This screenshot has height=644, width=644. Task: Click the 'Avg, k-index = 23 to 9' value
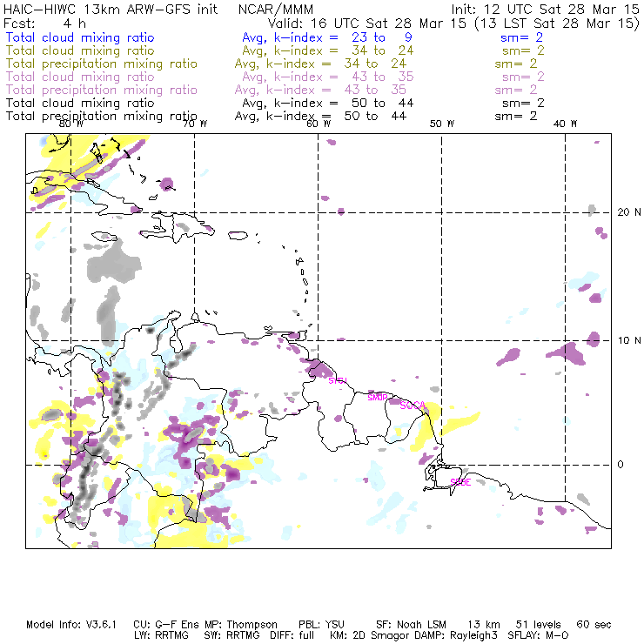(327, 37)
